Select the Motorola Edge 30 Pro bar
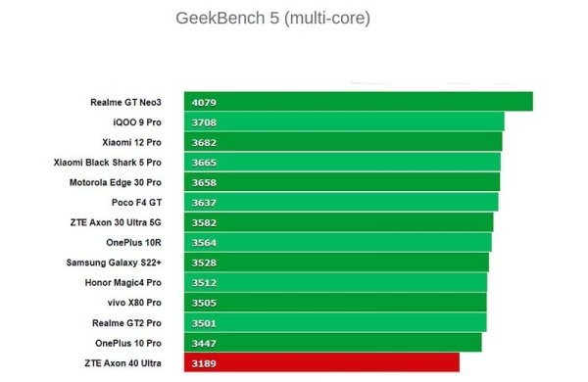This screenshot has height=382, width=588. pyautogui.click(x=342, y=181)
